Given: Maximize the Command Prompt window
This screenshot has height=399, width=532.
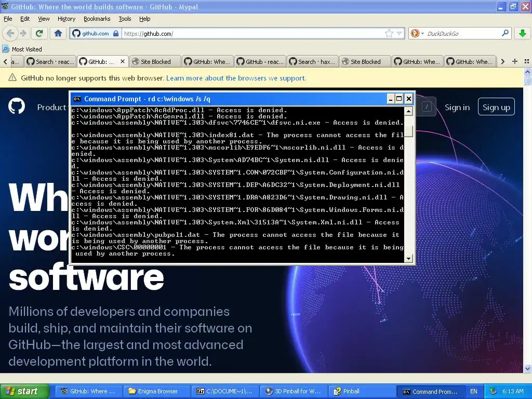Looking at the screenshot, I should point(399,99).
